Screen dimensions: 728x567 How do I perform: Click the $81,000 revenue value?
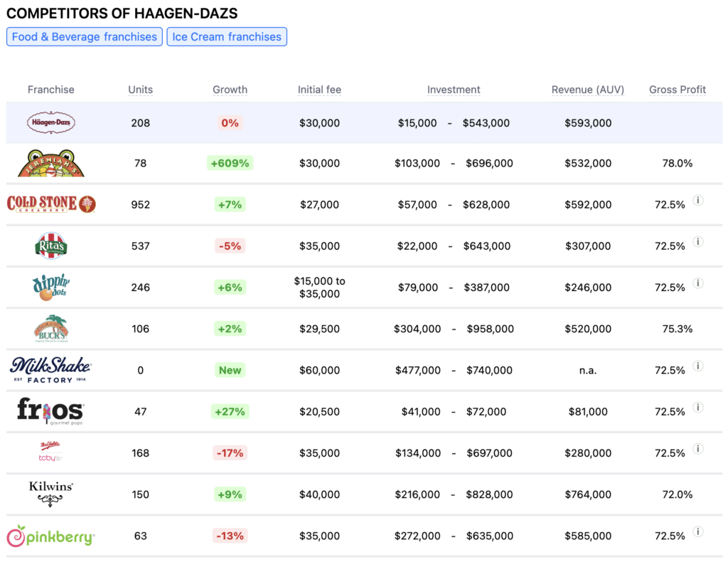coord(588,411)
